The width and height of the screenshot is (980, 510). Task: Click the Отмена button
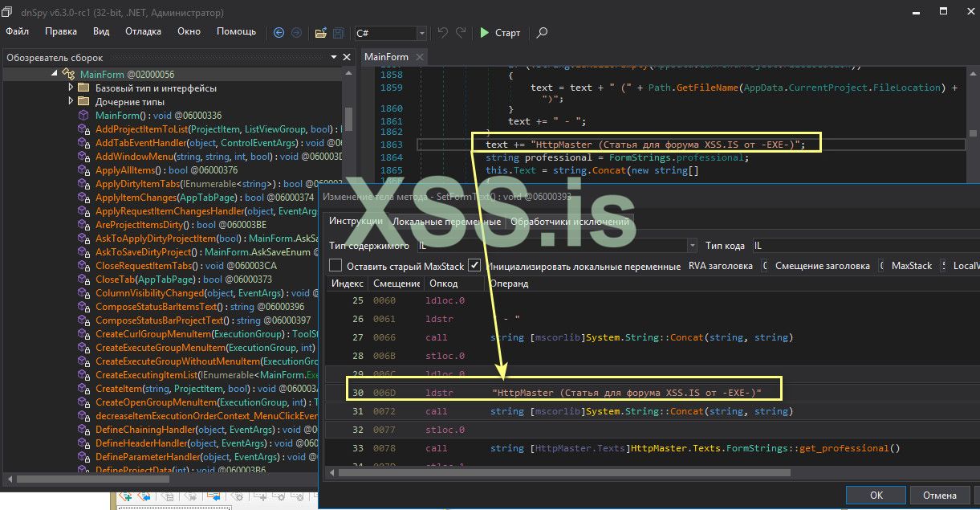939,496
